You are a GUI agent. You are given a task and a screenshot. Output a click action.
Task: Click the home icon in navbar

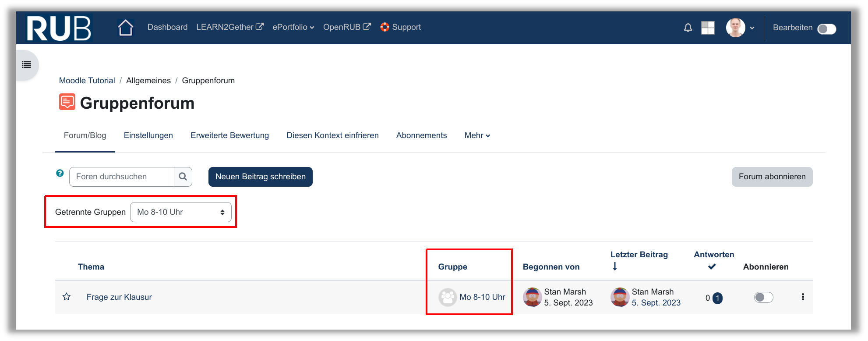point(125,28)
